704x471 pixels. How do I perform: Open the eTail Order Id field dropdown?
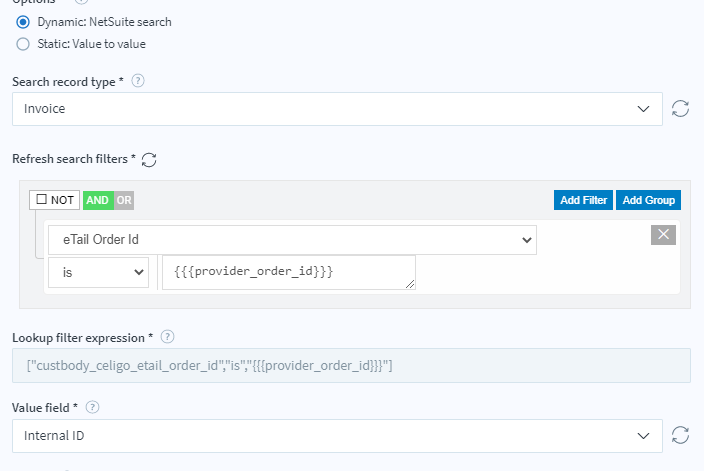tap(292, 240)
